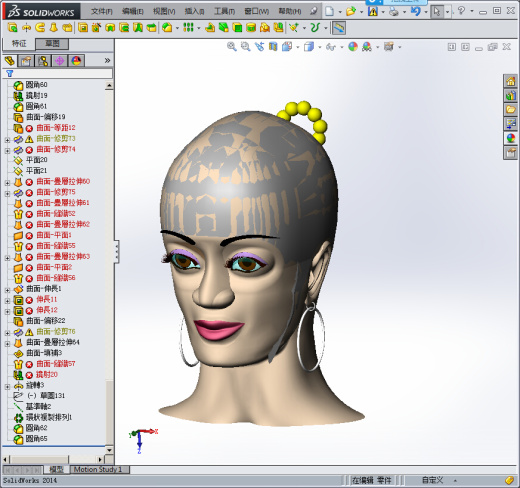Click the 自定义 units status bar entry
520x488 pixels.
[432, 480]
